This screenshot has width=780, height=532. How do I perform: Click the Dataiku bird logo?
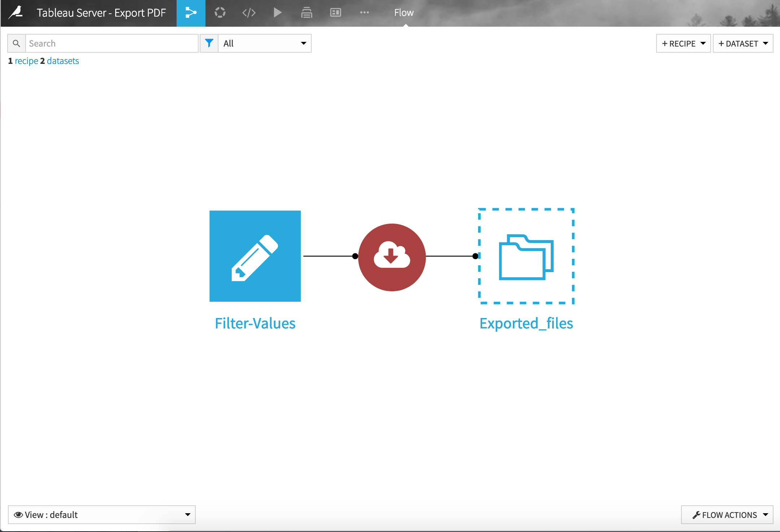(x=16, y=13)
